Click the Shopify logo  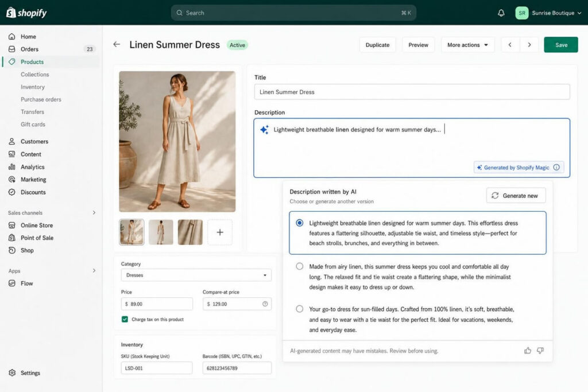26,13
